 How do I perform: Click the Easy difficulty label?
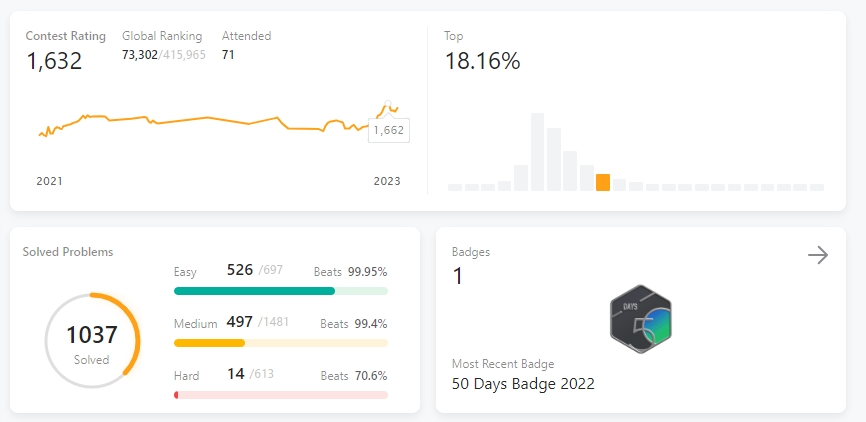pyautogui.click(x=186, y=271)
